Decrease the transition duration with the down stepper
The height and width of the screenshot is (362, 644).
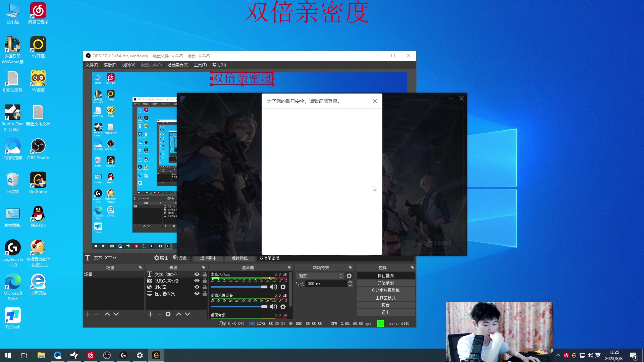click(350, 286)
